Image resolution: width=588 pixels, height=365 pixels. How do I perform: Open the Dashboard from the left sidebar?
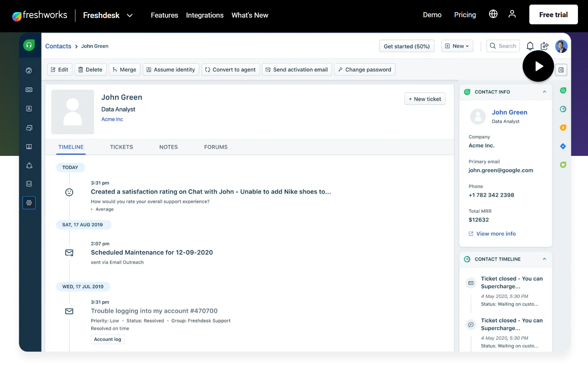click(29, 70)
